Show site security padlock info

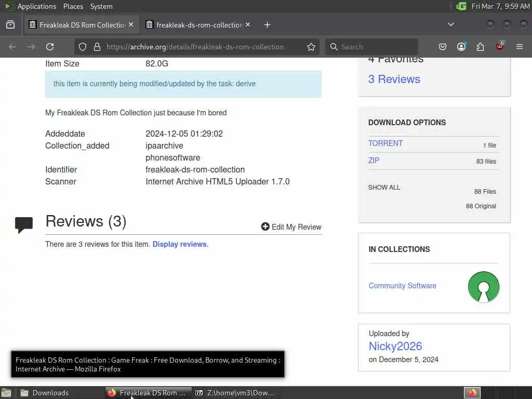[97, 47]
